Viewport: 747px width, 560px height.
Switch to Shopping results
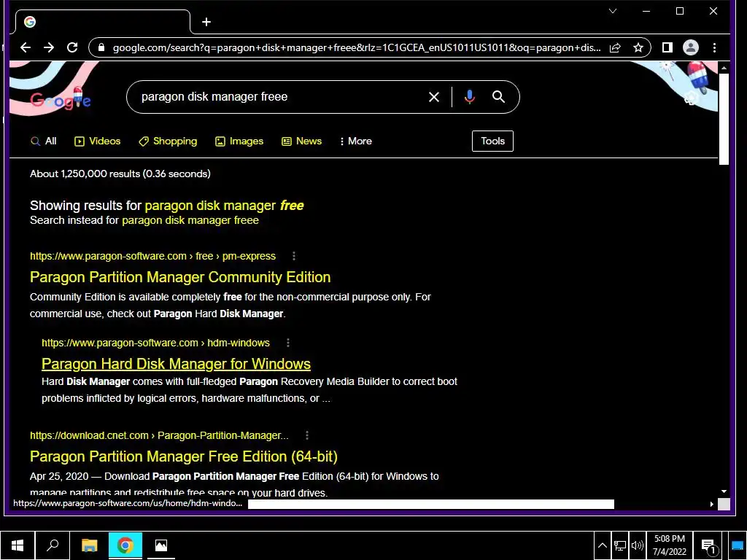[x=168, y=141]
